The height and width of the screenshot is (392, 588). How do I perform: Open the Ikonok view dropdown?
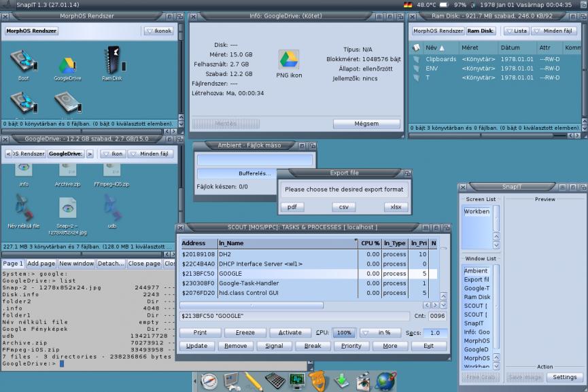[159, 31]
